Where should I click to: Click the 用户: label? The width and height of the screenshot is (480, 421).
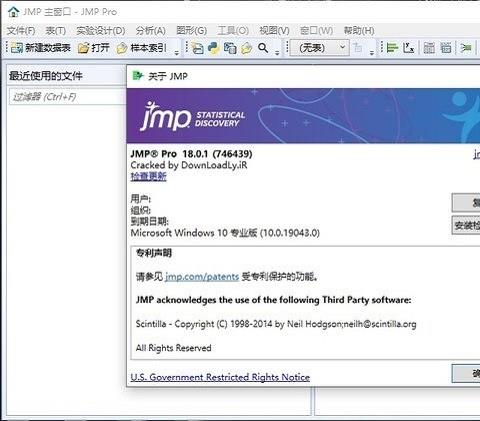coord(141,199)
